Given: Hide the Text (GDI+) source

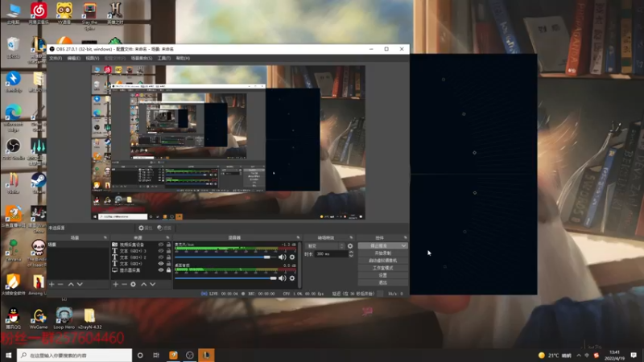Looking at the screenshot, I should tap(160, 264).
